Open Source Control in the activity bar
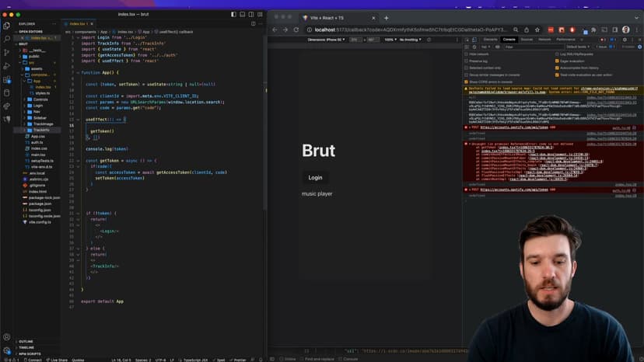Image resolution: width=644 pixels, height=362 pixels. (7, 52)
